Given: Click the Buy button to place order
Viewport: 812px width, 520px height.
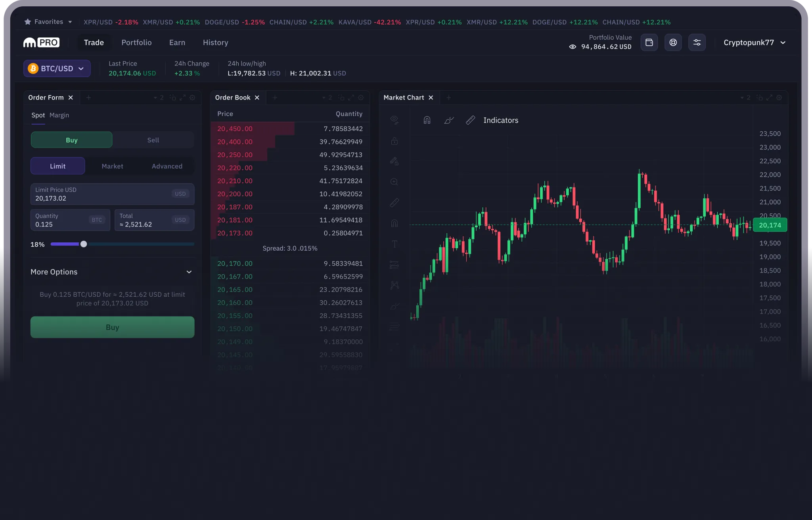Looking at the screenshot, I should (x=112, y=327).
